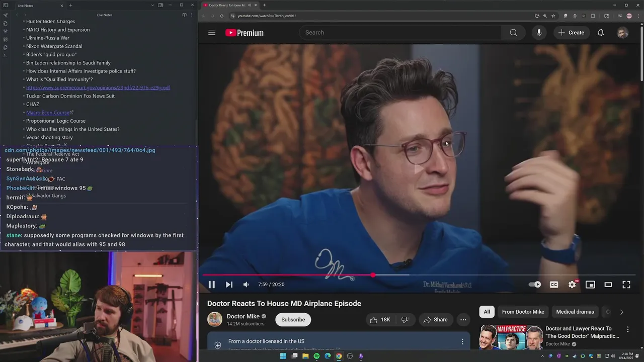Select the Medical dramas chip
Screen dimensions: 644x362
point(575,312)
